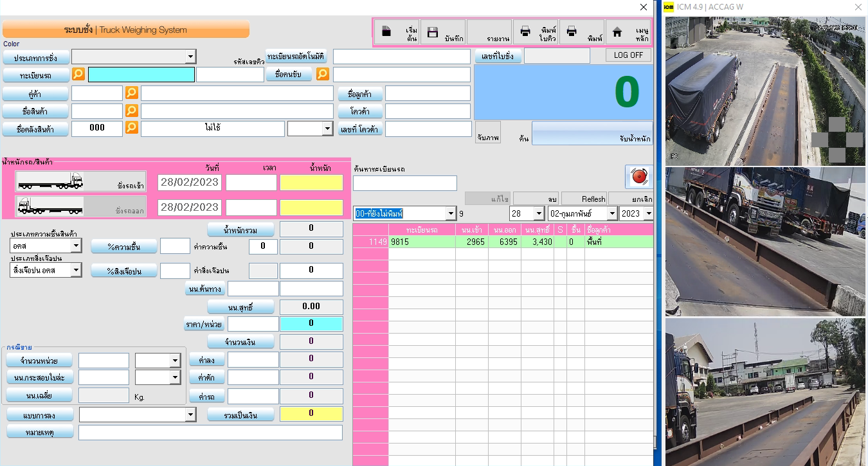Open the driver name (ชื่อคนขับ) search magnifier
The image size is (868, 466).
(322, 75)
